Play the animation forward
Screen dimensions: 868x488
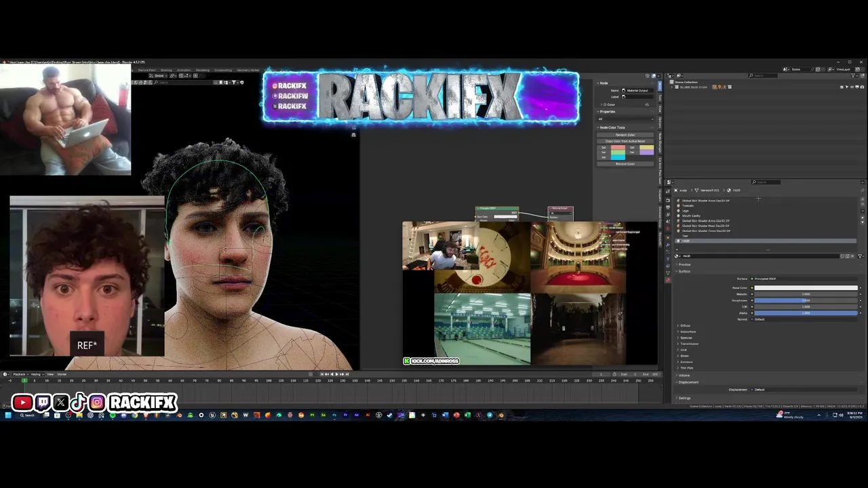point(336,374)
